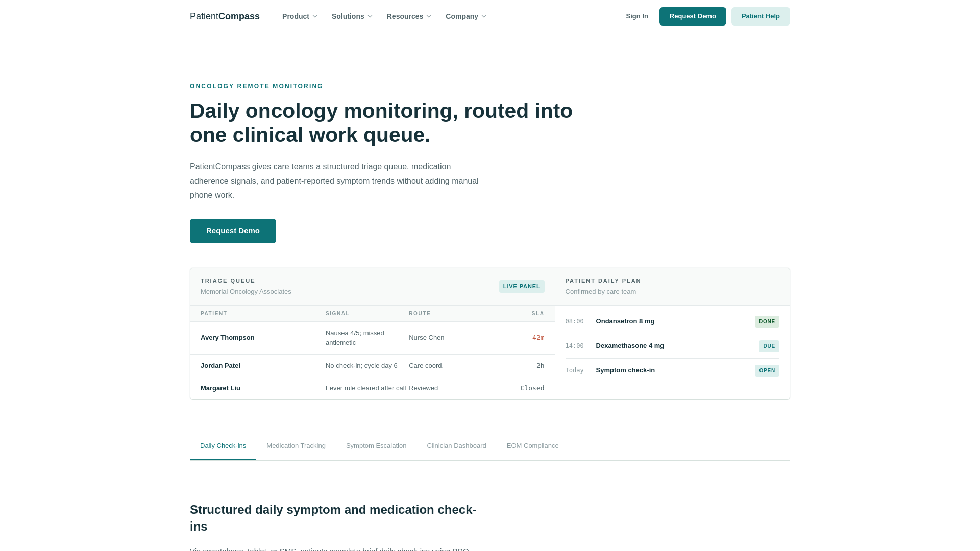Image resolution: width=980 pixels, height=551 pixels.
Task: Click the Nurse Chen route cell
Action: click(427, 338)
